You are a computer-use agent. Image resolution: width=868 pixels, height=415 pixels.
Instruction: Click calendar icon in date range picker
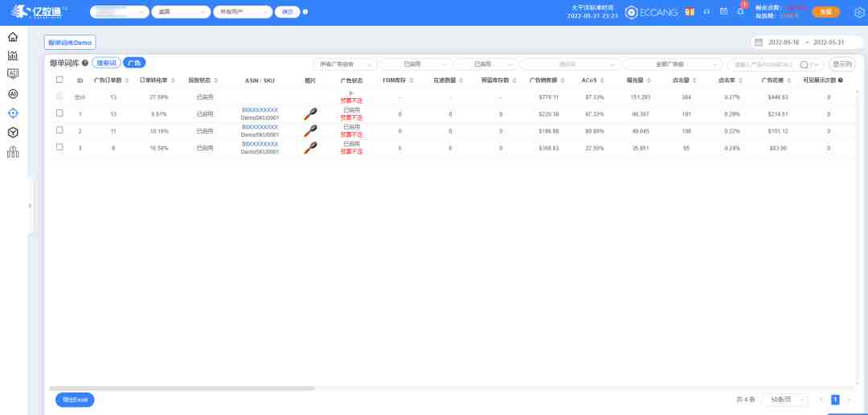click(x=759, y=42)
